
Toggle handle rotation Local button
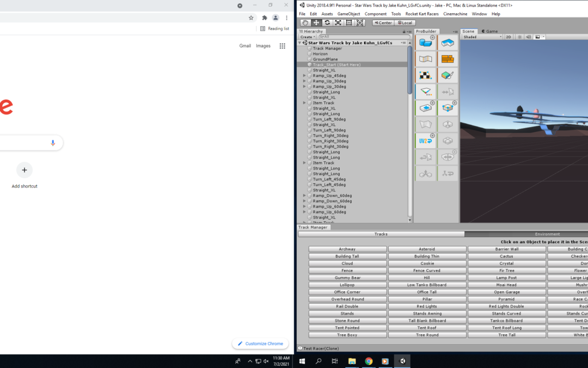point(405,23)
